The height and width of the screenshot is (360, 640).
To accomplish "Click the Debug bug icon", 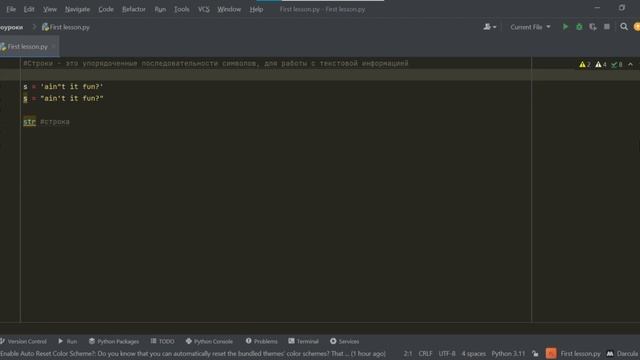I will point(579,27).
